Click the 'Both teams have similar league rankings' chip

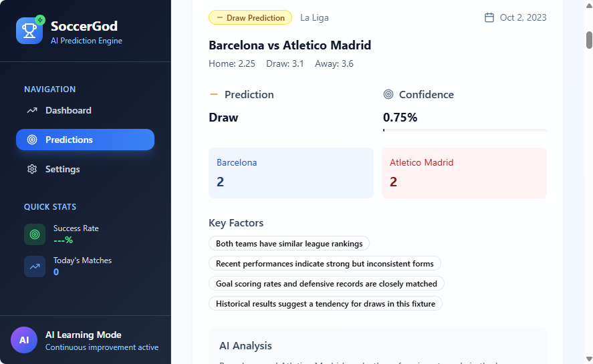coord(289,244)
